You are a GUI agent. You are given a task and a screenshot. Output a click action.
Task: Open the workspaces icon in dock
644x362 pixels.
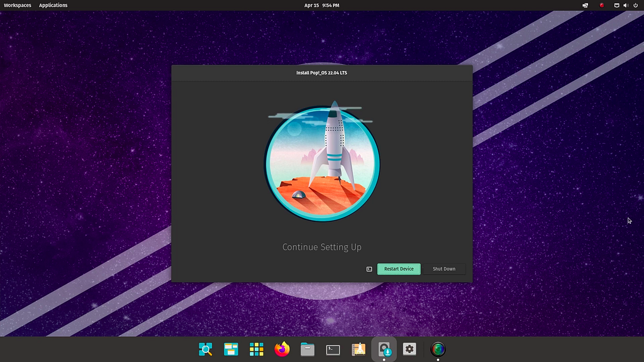click(x=231, y=349)
